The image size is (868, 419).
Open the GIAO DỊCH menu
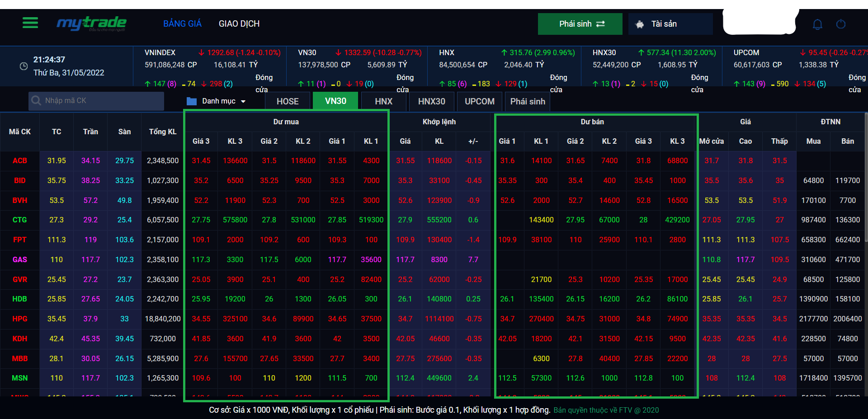point(239,24)
